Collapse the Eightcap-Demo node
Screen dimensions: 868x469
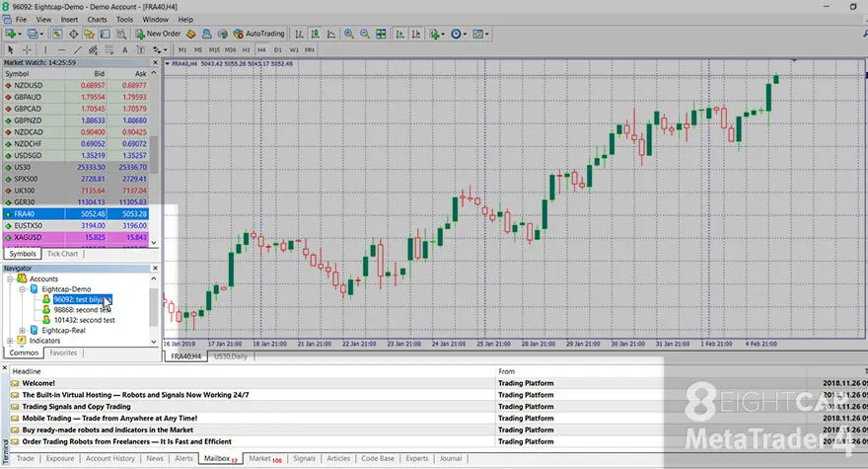(22, 289)
